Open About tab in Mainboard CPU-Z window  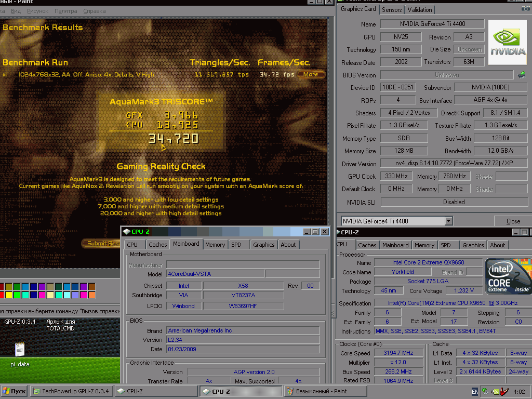[x=288, y=245]
